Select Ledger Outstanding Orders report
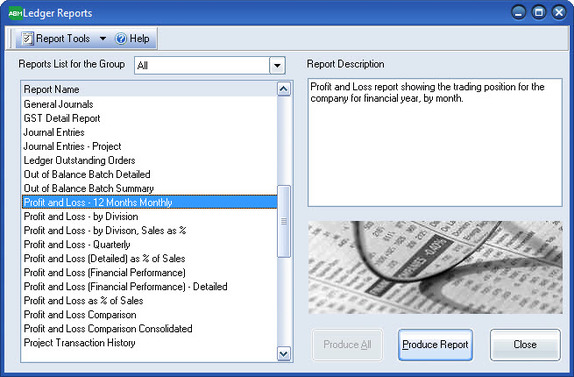Viewport: 574px width, 377px height. (149, 160)
